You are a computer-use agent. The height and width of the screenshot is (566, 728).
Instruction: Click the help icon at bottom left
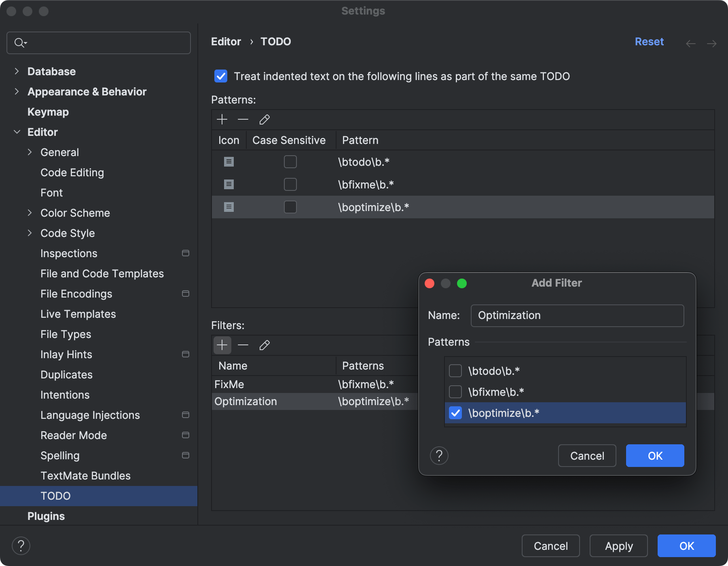click(x=21, y=545)
